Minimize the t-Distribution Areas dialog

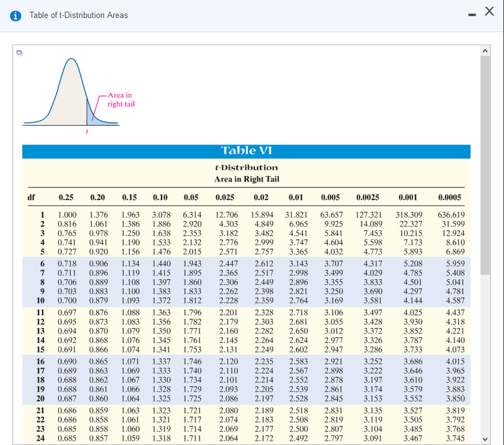[472, 15]
